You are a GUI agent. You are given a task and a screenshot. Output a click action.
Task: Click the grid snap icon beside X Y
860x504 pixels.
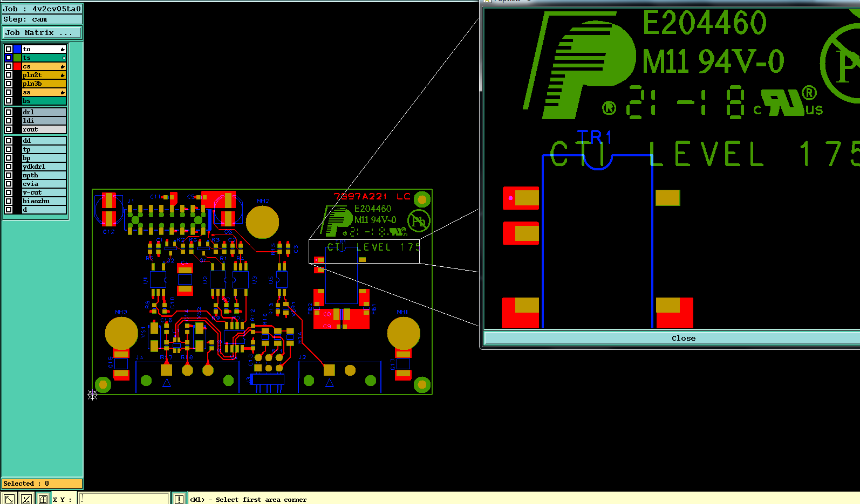click(43, 499)
